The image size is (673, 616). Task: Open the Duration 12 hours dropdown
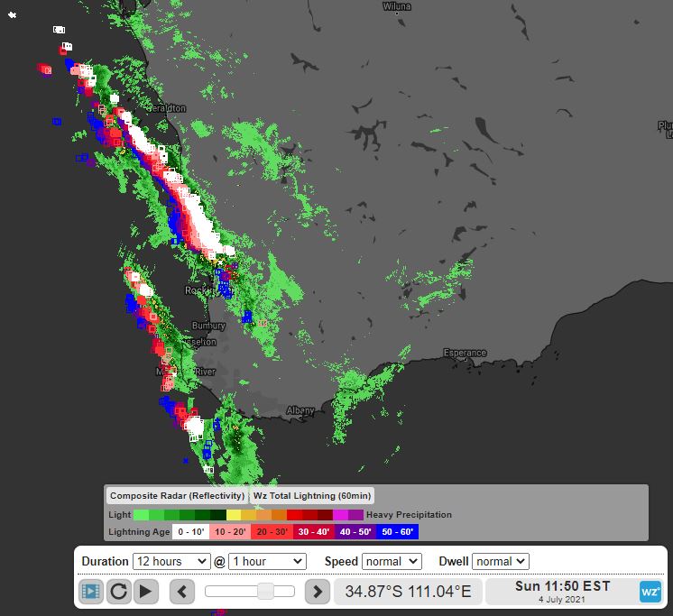(172, 561)
